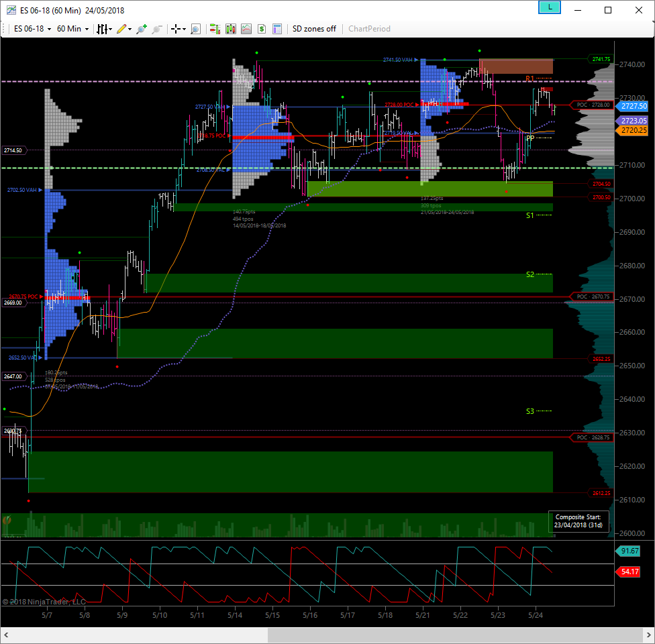Click the 2670.75 POC profile label
This screenshot has width=655, height=644.
26,297
